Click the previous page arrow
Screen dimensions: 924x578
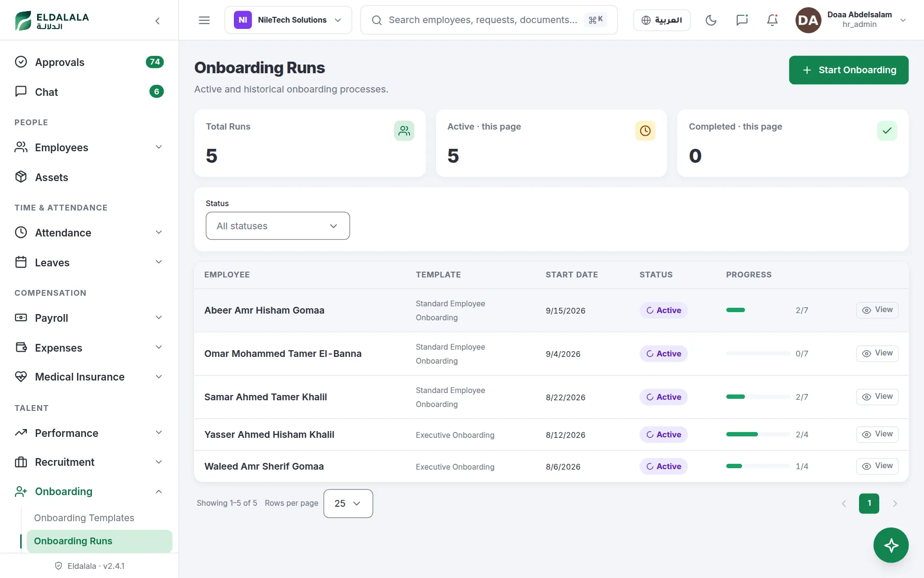click(843, 503)
